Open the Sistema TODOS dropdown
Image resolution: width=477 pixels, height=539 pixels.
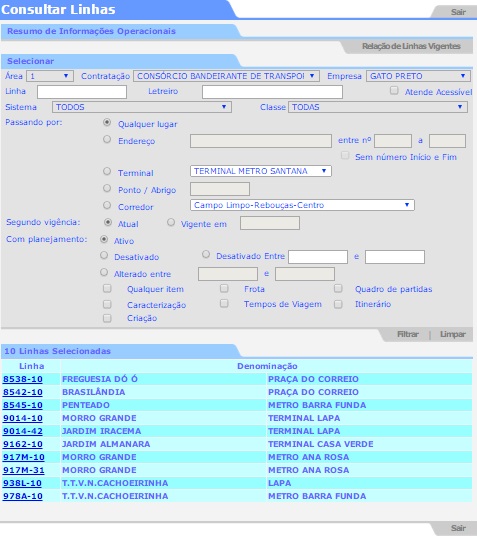click(142, 107)
